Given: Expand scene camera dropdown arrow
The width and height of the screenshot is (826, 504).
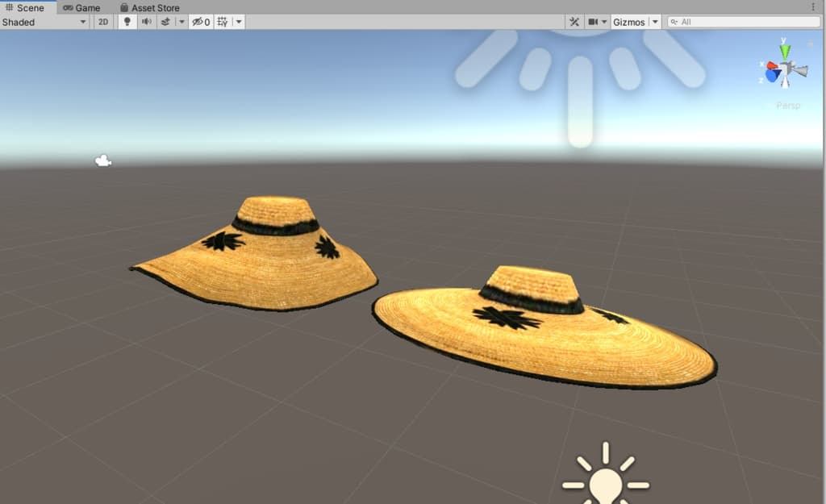Looking at the screenshot, I should [x=604, y=22].
